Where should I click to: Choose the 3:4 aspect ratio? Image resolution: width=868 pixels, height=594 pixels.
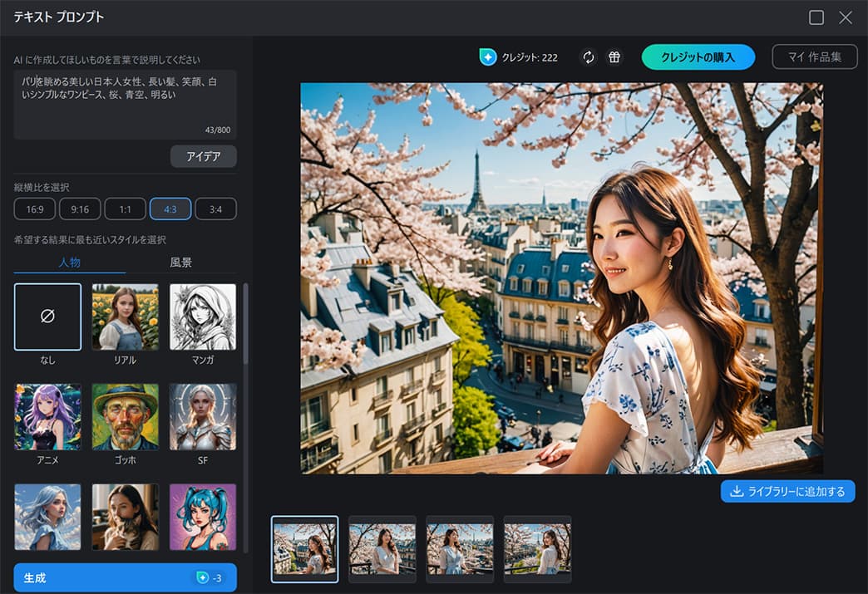(215, 209)
